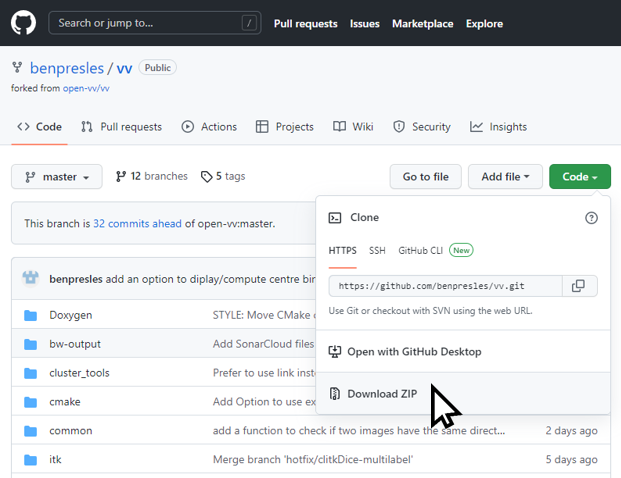This screenshot has height=478, width=621.
Task: Open Explore in the top navigation
Action: (484, 24)
